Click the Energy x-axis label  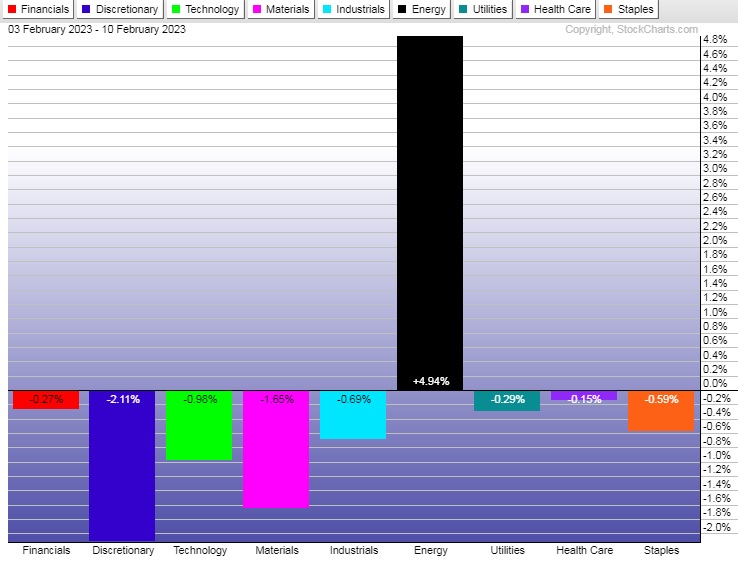pos(431,551)
